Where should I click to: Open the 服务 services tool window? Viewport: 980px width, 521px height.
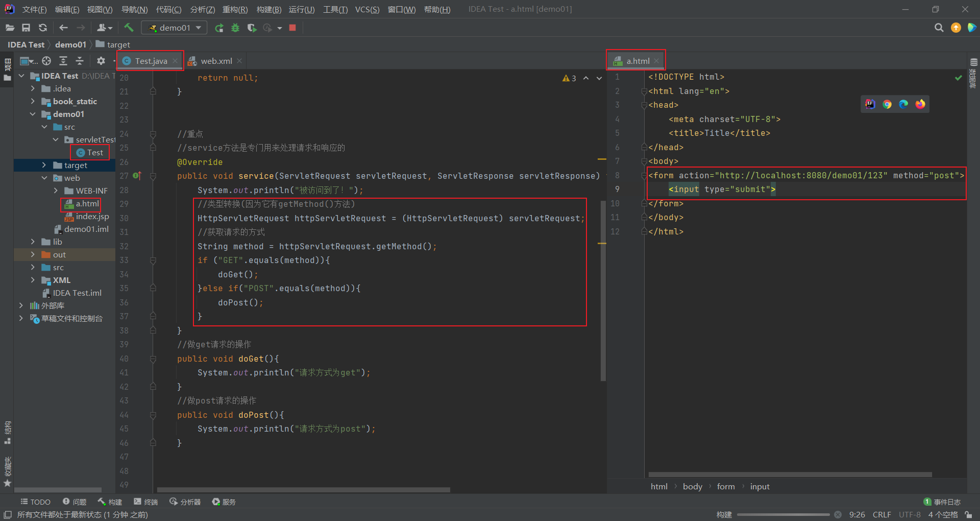(224, 502)
